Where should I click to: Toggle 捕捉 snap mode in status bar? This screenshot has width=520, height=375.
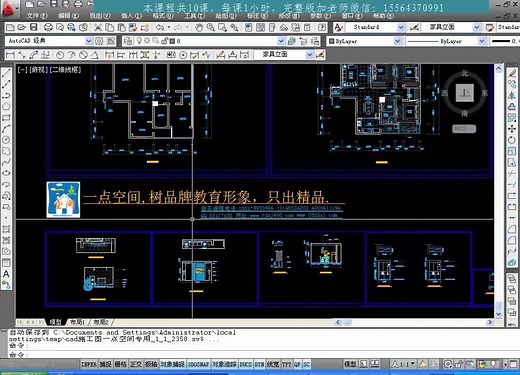point(105,364)
